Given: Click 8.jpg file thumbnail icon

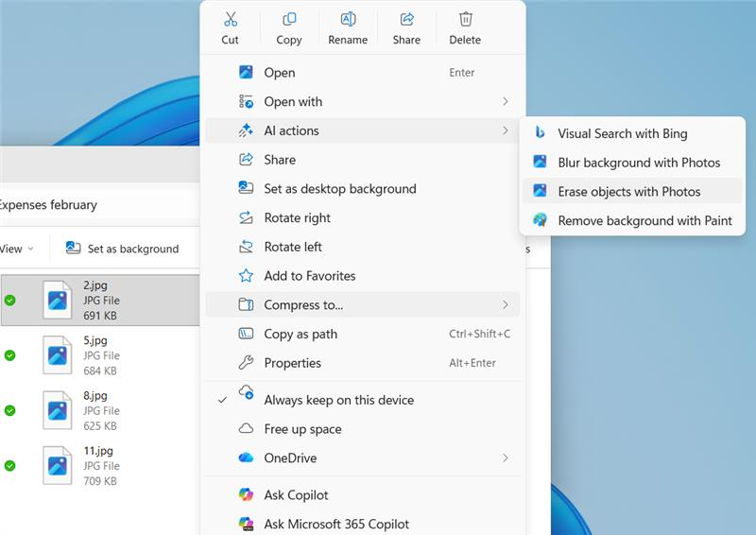Looking at the screenshot, I should coord(57,410).
